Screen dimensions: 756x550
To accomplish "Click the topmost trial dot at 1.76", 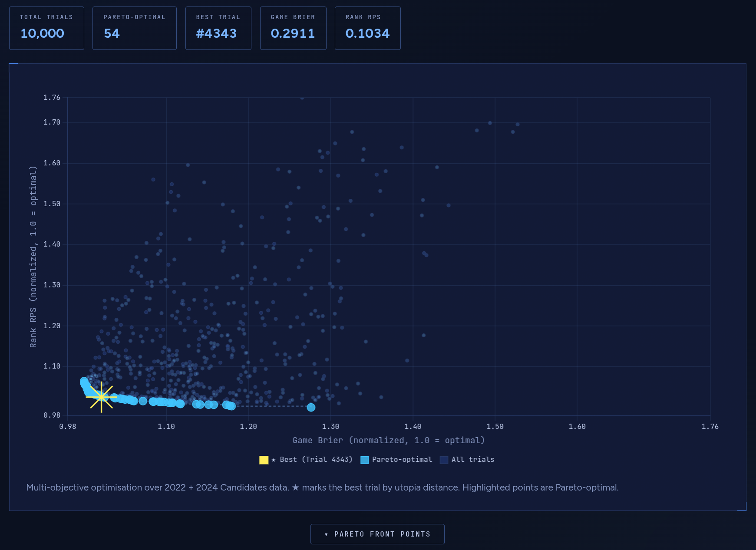I will [x=302, y=98].
